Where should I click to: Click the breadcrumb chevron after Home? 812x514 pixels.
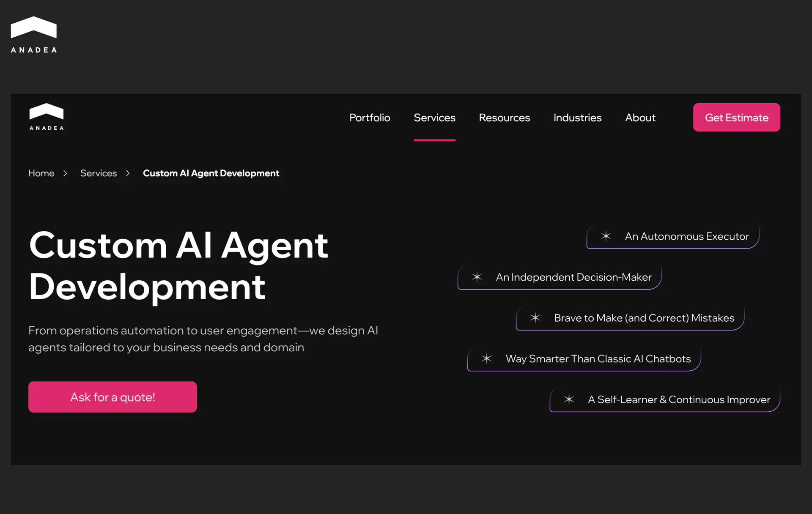coord(65,173)
